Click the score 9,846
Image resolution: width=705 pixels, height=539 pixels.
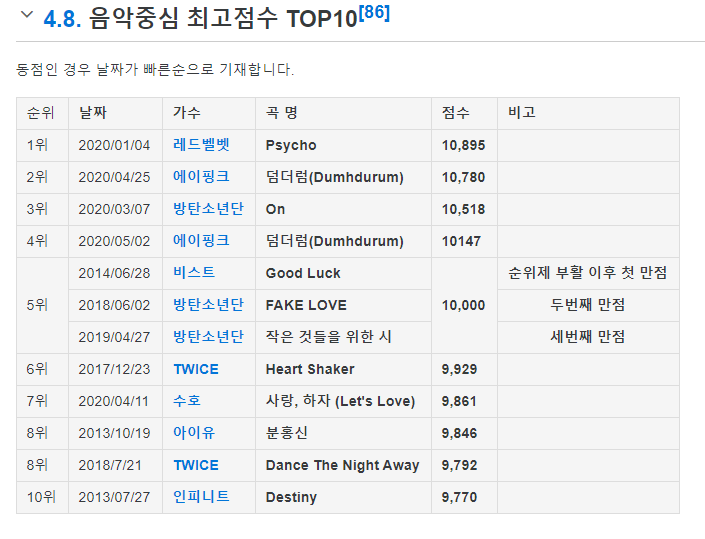pos(460,433)
